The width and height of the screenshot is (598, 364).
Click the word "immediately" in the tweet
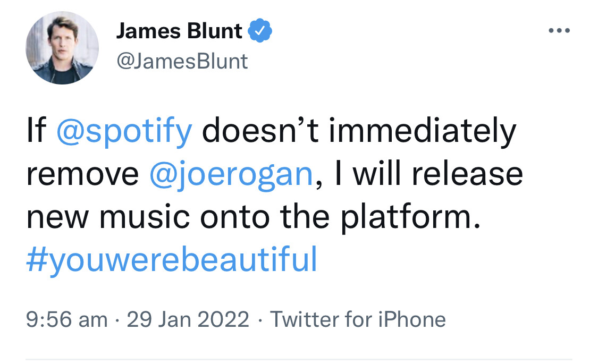coord(423,131)
